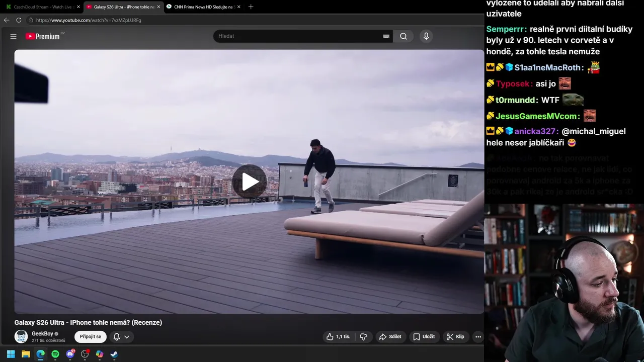Open the GeekBoy channel avatar
This screenshot has width=644, height=362.
pyautogui.click(x=21, y=337)
